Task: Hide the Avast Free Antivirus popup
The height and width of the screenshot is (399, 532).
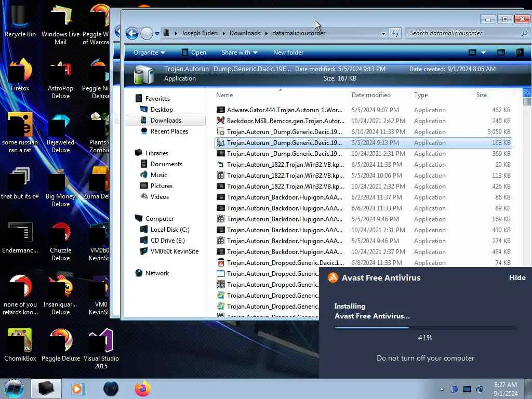Action: pyautogui.click(x=517, y=277)
